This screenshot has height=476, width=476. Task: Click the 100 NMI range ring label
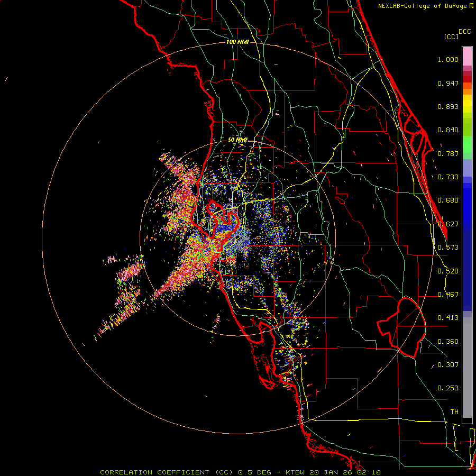(237, 42)
